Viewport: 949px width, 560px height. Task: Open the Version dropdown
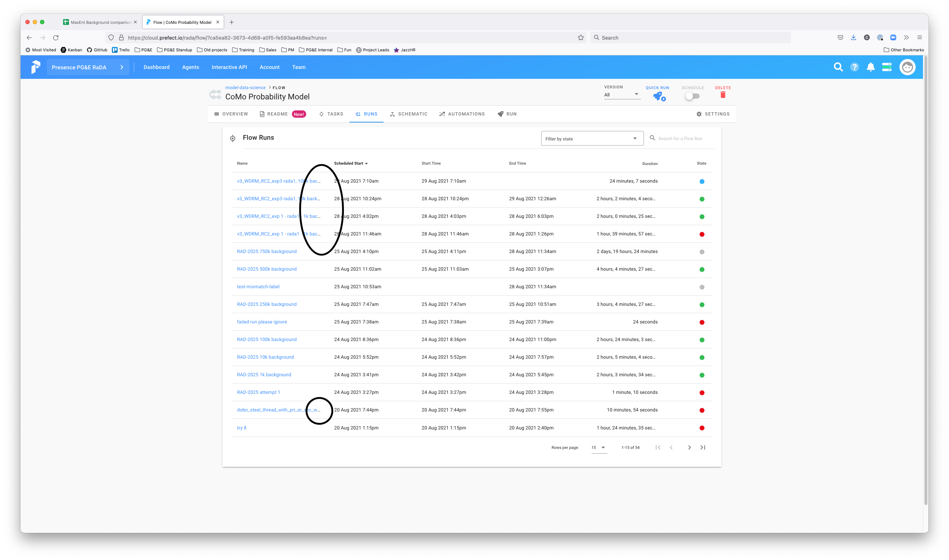(x=622, y=94)
